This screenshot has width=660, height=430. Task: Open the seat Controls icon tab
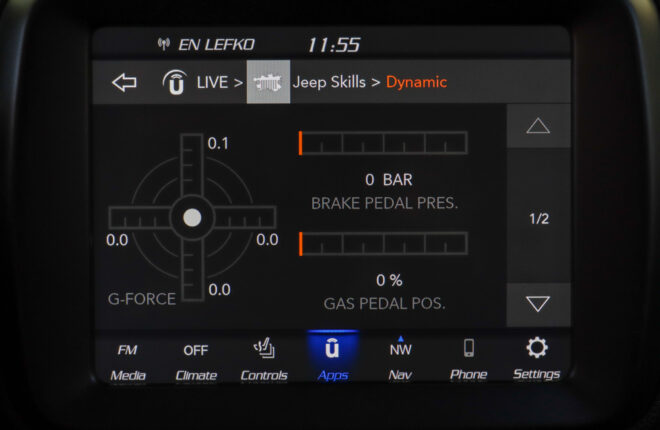pos(264,361)
